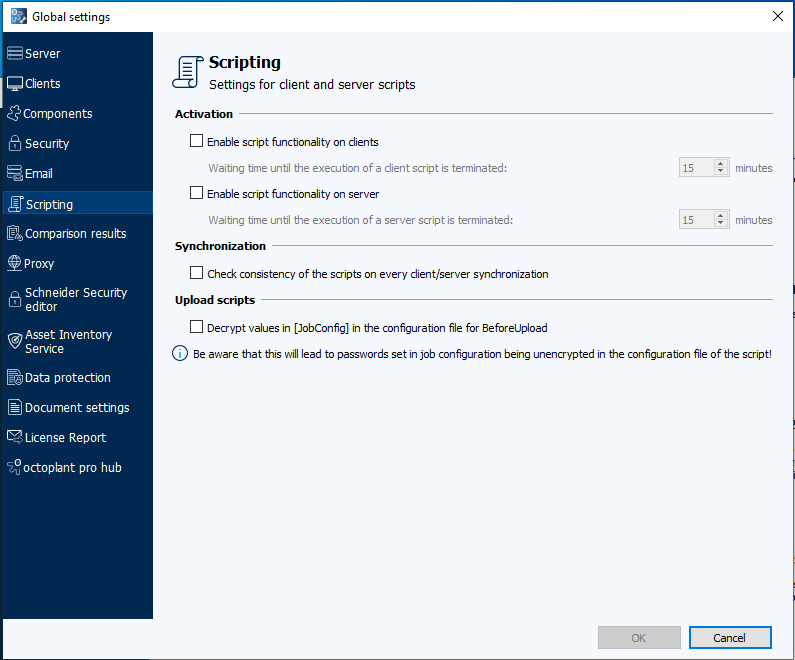Click the Schneider Security editor lock icon

click(x=15, y=299)
